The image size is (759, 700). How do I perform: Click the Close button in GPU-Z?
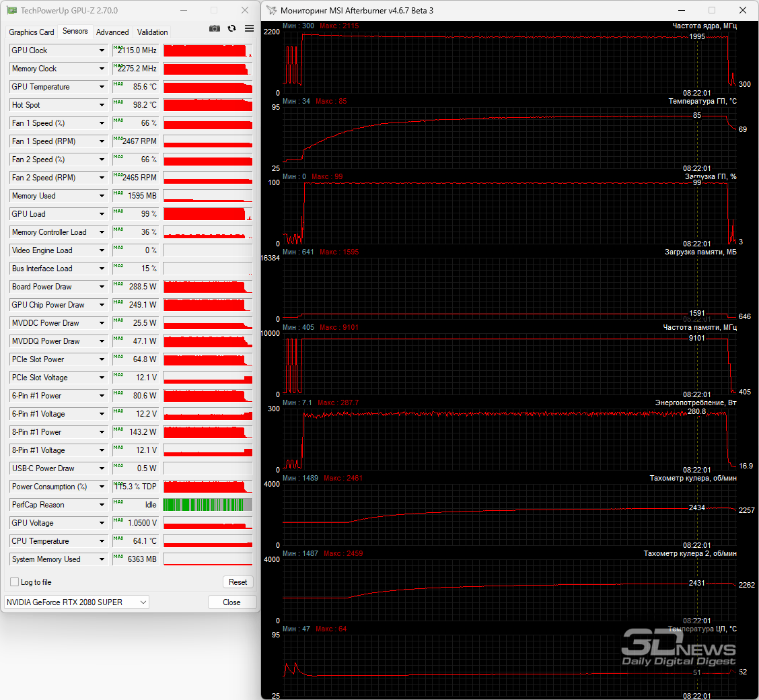click(231, 602)
